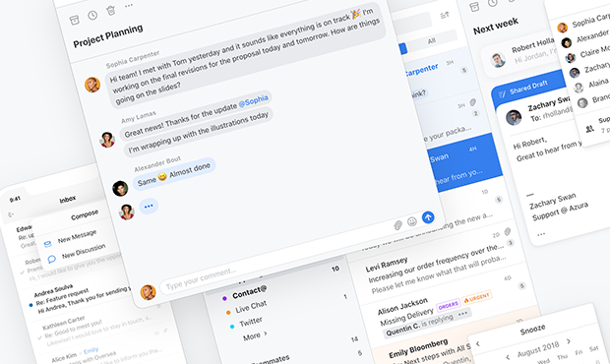This screenshot has width=610, height=364.
Task: Open the phone Inbox sidebar menu icon
Action: (11, 214)
